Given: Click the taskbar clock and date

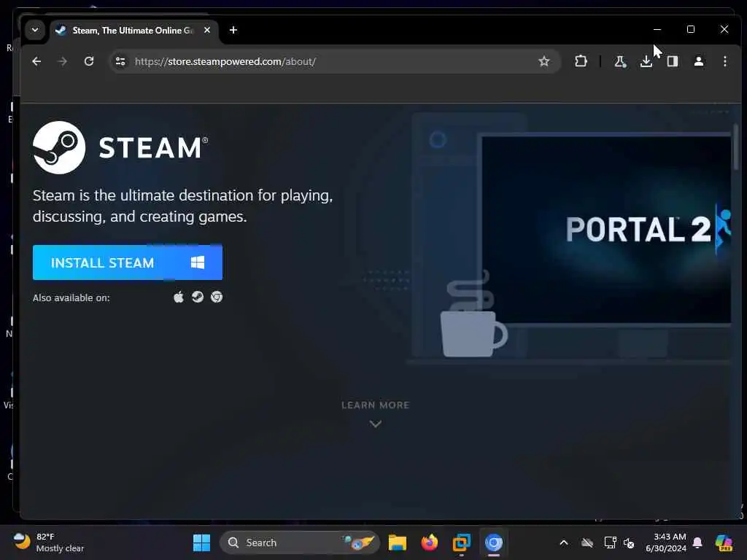Looking at the screenshot, I should (x=666, y=542).
